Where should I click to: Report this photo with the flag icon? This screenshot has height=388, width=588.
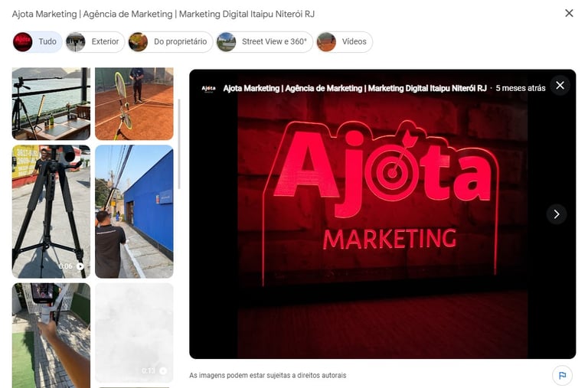pyautogui.click(x=562, y=375)
